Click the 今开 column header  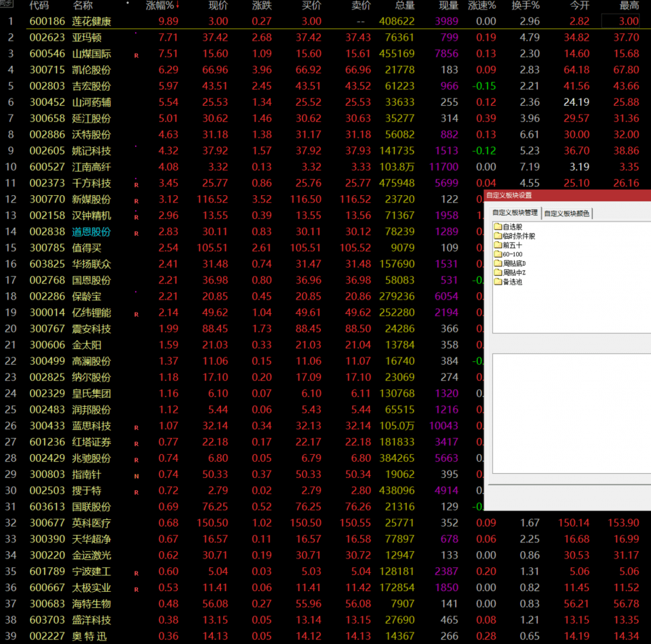click(579, 5)
